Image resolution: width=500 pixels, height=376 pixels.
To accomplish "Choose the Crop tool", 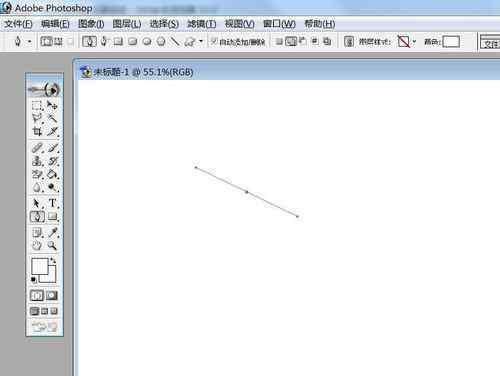I will click(37, 131).
